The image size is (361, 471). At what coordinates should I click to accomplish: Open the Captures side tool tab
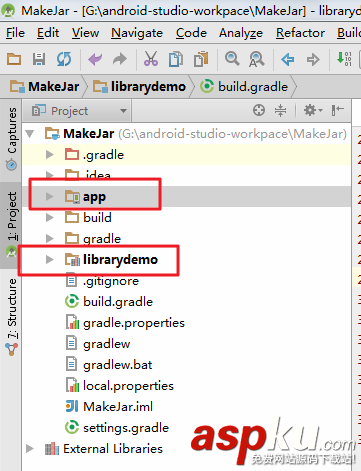click(12, 138)
